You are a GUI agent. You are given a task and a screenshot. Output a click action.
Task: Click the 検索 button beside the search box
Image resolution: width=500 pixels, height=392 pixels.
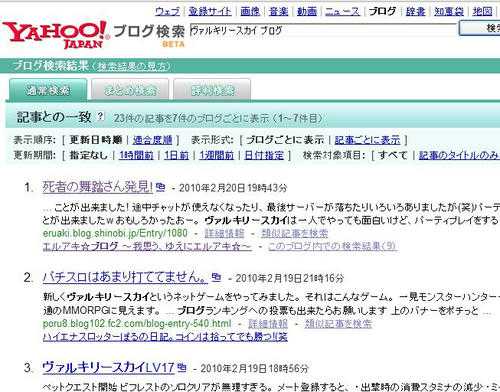coord(480,28)
